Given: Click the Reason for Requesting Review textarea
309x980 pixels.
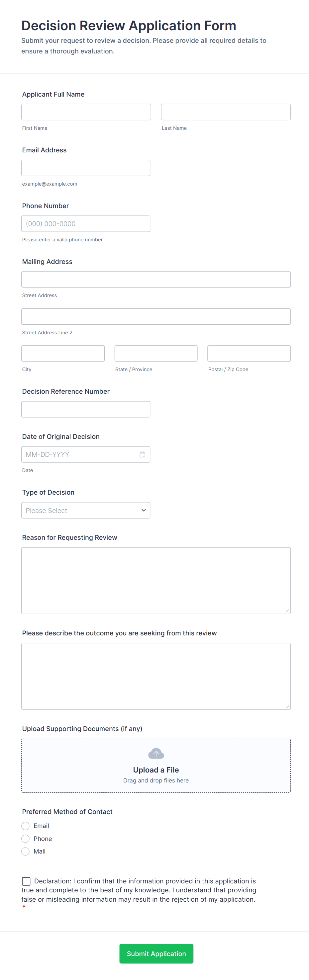Looking at the screenshot, I should (155, 580).
